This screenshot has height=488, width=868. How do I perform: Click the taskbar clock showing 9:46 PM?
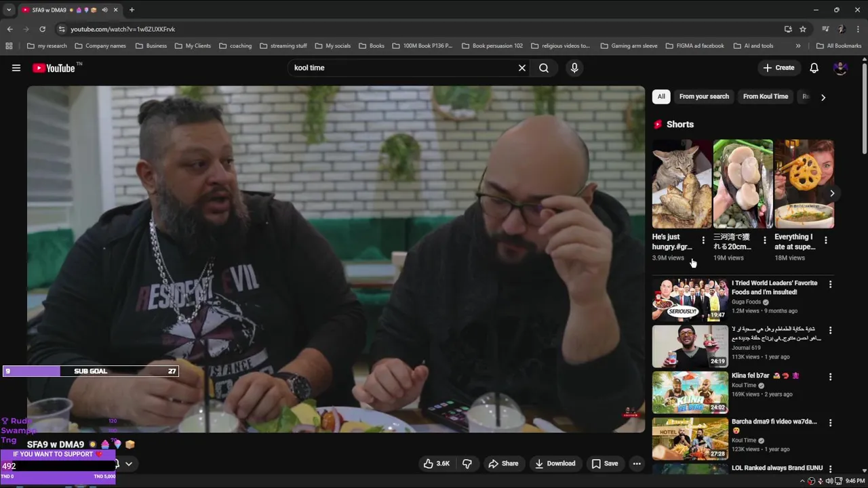(855, 481)
